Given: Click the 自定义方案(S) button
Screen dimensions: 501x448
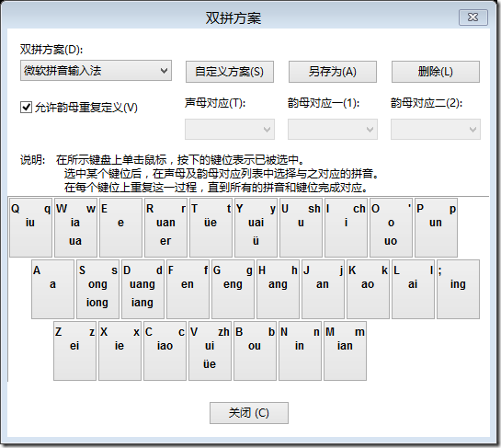Looking at the screenshot, I should click(x=230, y=72).
